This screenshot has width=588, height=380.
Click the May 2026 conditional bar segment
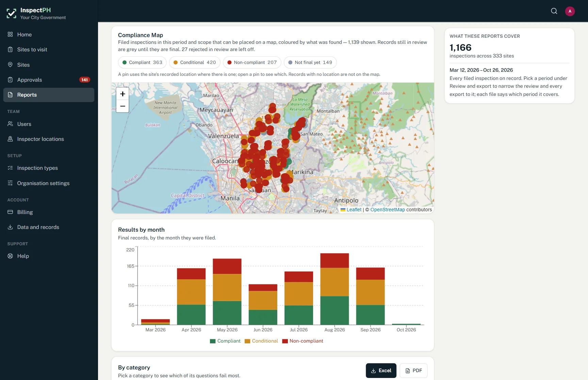pos(227,287)
